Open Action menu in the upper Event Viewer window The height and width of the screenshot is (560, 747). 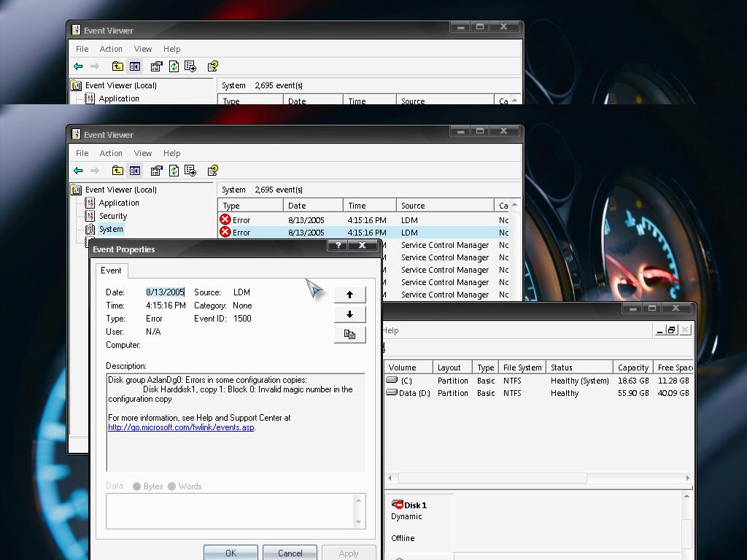click(111, 49)
